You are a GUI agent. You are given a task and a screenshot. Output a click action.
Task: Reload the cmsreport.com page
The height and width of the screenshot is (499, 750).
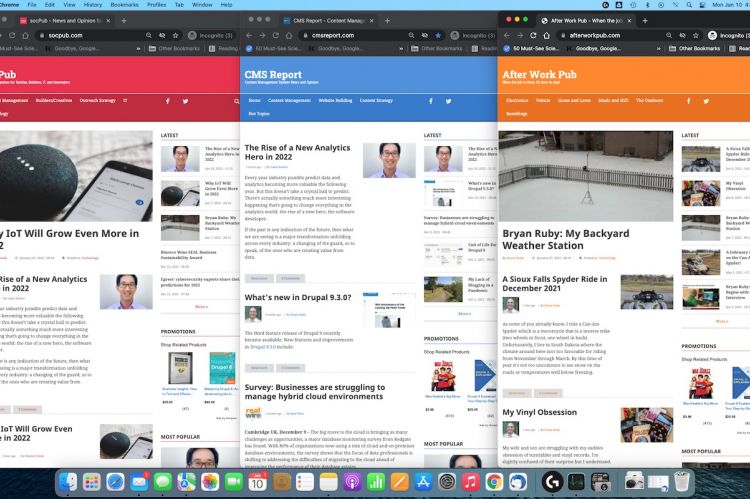point(276,35)
